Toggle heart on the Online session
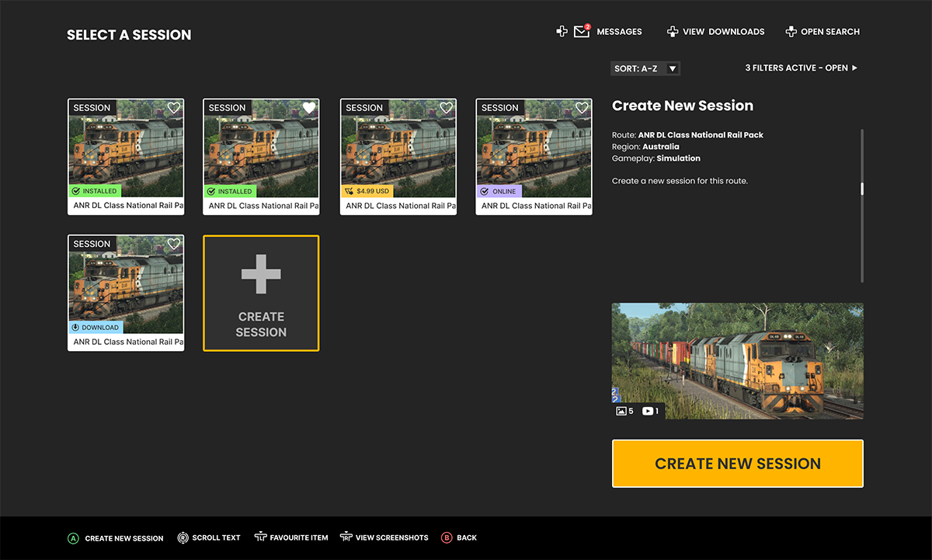932x560 pixels. tap(582, 108)
